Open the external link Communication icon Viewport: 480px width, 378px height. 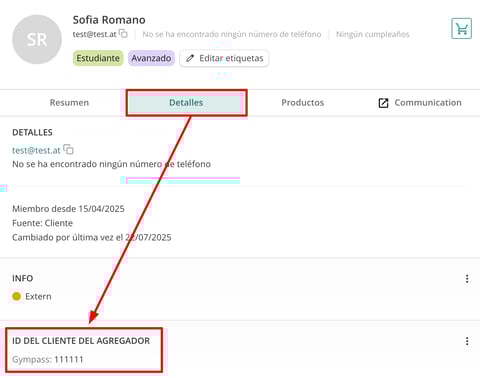point(383,103)
